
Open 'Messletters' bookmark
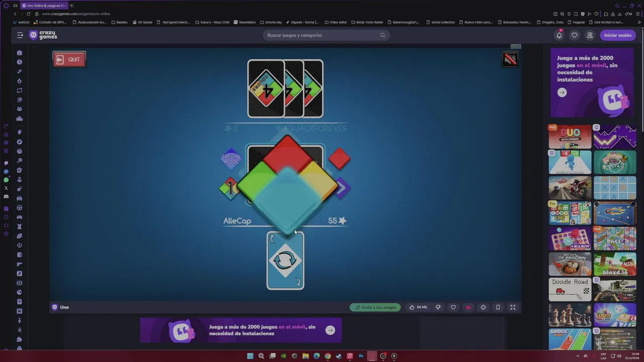245,22
